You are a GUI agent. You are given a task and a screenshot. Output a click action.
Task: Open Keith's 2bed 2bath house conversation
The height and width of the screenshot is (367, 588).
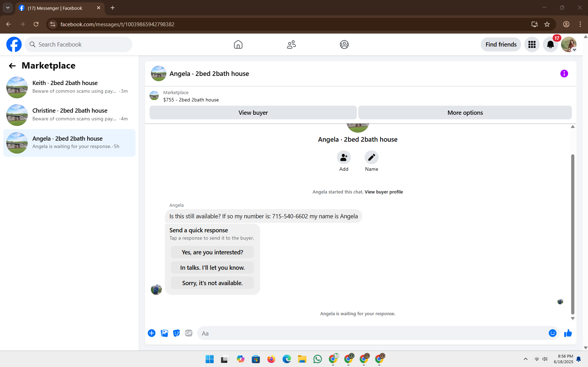(x=69, y=87)
